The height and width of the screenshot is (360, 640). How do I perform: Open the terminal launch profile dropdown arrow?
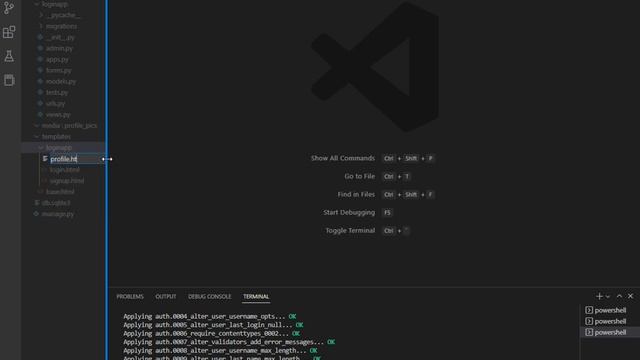pos(608,297)
